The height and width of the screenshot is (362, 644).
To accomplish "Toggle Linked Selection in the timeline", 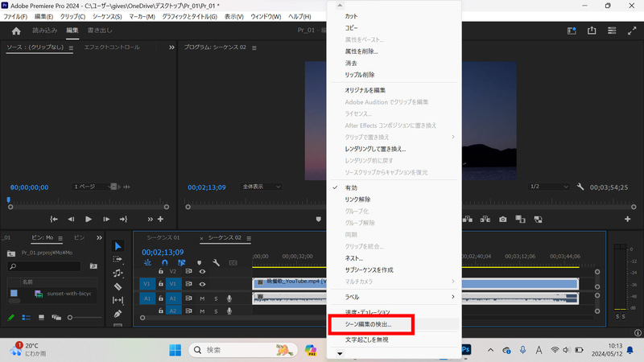I will [182, 263].
